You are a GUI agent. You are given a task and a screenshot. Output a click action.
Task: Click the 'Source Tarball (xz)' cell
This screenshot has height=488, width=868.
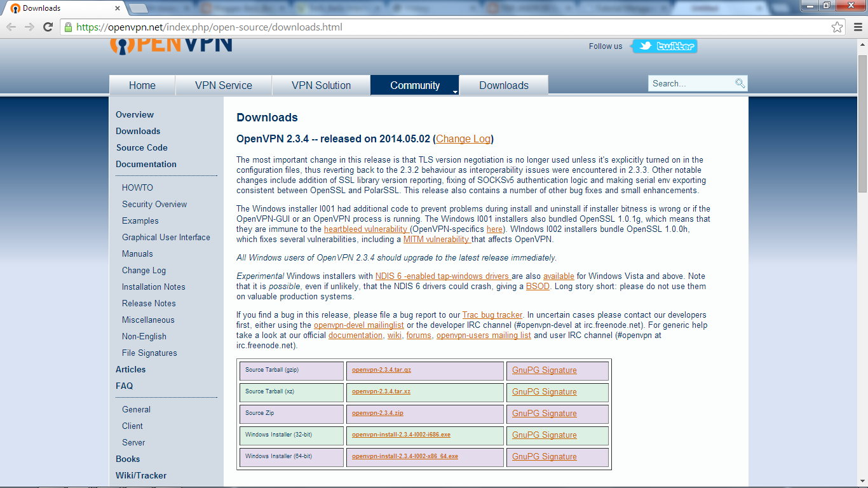pyautogui.click(x=292, y=393)
